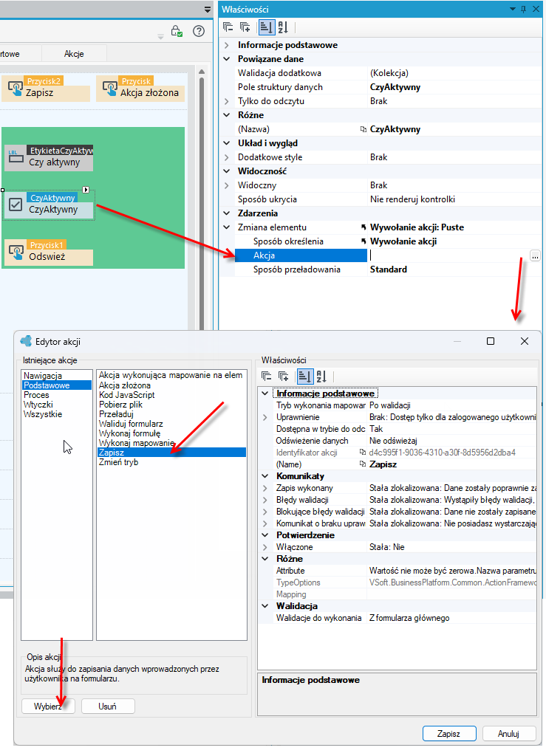Click the marker icon next to Identyfikator akcji

point(363,453)
